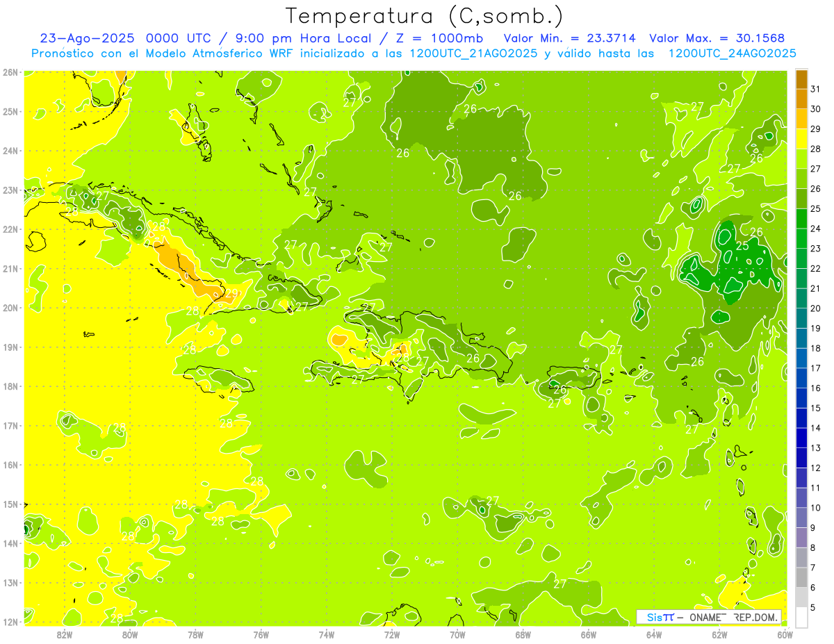
Task: Click the 25N latitude axis label
Action: [x=10, y=111]
